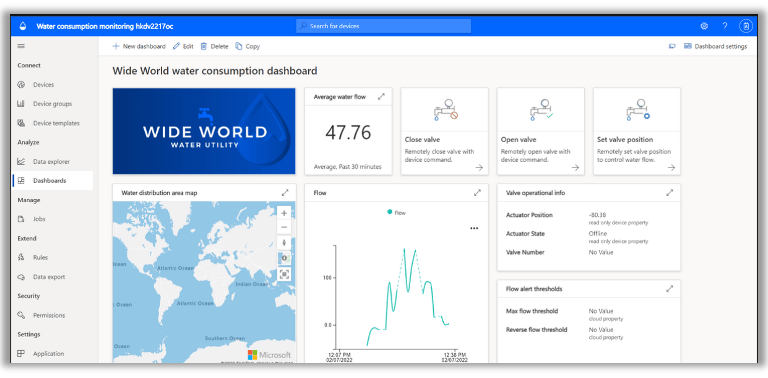
Task: Run the Close valve command tile
Action: point(444,131)
